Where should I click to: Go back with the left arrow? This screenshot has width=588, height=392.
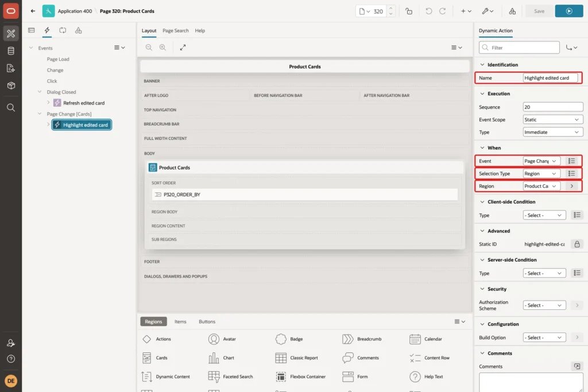tap(33, 11)
